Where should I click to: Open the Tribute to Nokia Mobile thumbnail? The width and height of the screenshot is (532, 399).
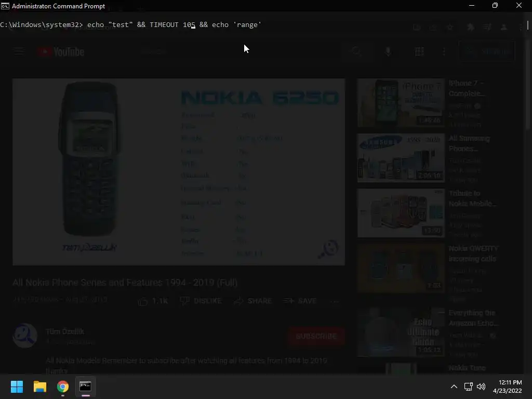coord(401,212)
